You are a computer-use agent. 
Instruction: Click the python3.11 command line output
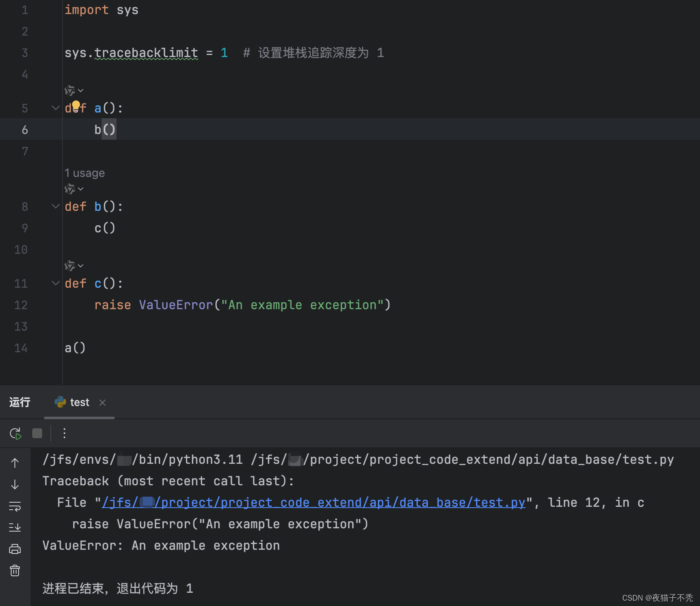point(358,460)
